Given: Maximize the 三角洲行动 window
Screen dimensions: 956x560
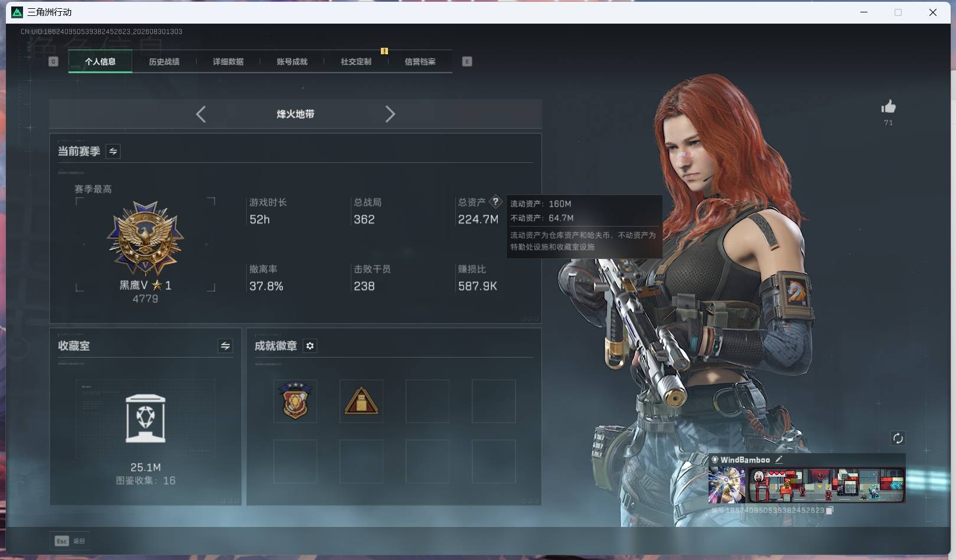Looking at the screenshot, I should (898, 12).
